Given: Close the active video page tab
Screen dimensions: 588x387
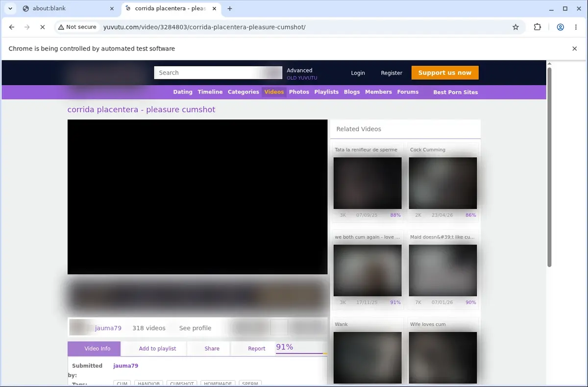Looking at the screenshot, I should pyautogui.click(x=214, y=8).
